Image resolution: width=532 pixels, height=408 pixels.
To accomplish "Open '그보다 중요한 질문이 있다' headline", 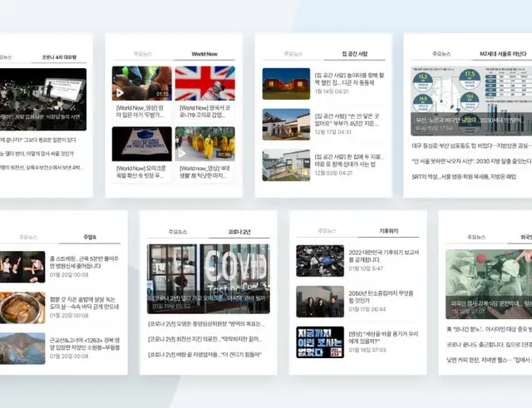I will 38,140.
